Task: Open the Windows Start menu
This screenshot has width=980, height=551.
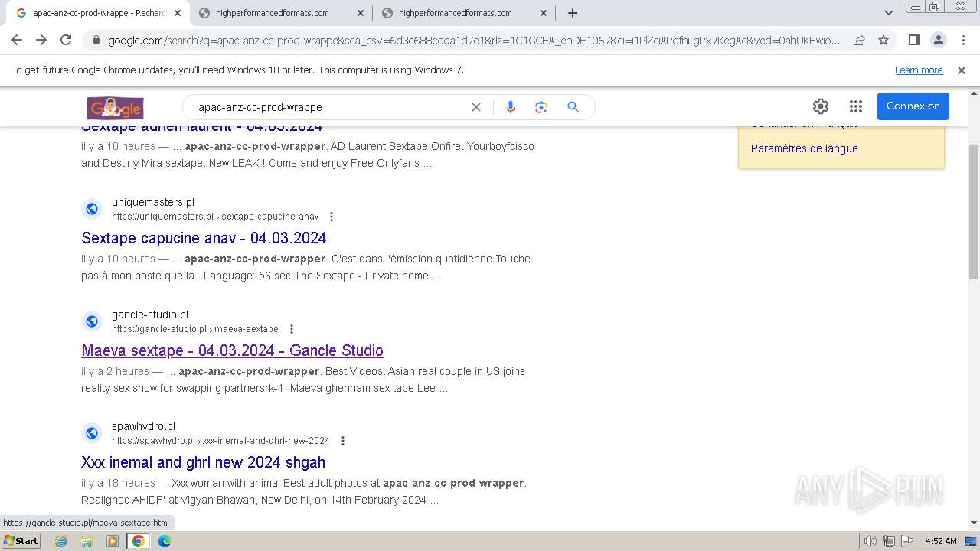Action: point(21,541)
